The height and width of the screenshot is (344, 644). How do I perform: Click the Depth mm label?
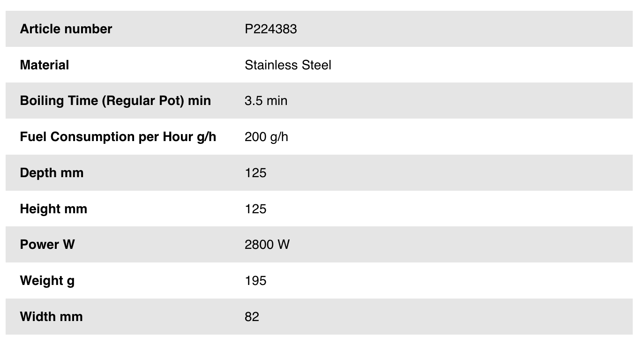[52, 173]
